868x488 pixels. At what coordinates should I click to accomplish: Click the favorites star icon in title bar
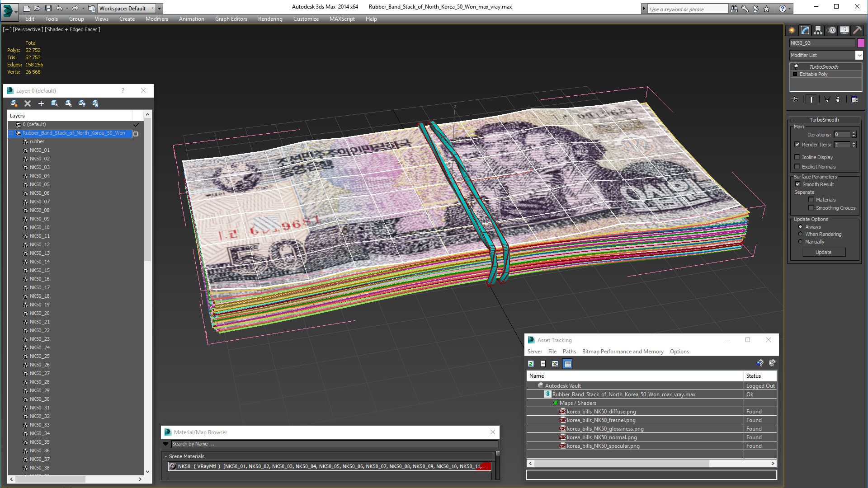point(767,9)
